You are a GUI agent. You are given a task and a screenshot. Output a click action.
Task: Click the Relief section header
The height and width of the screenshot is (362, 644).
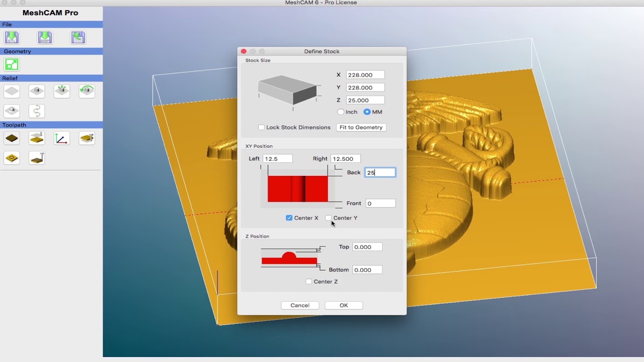(x=51, y=78)
